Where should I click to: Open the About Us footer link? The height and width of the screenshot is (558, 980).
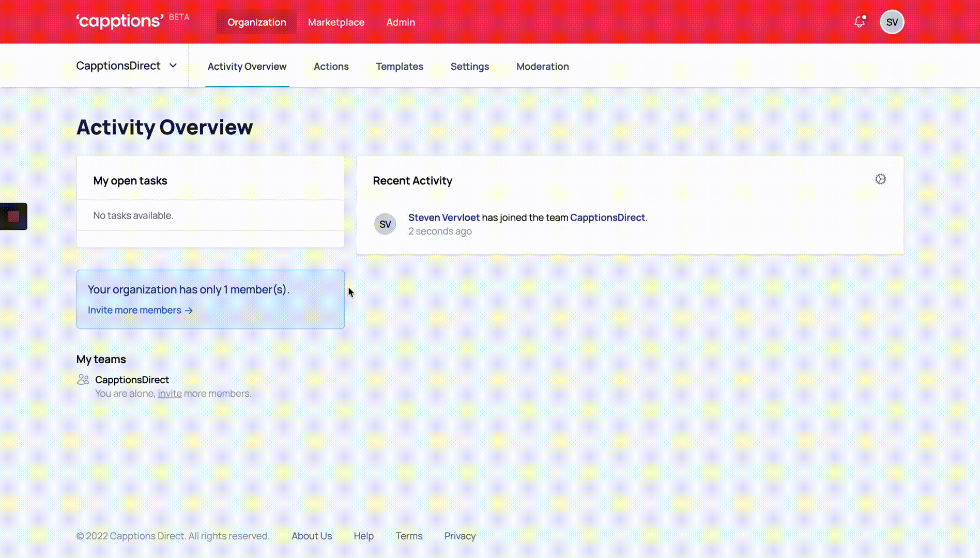coord(312,536)
